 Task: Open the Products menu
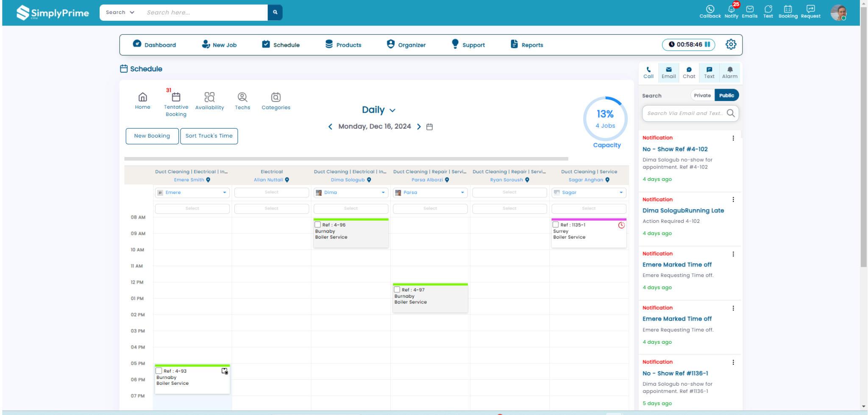click(x=343, y=45)
